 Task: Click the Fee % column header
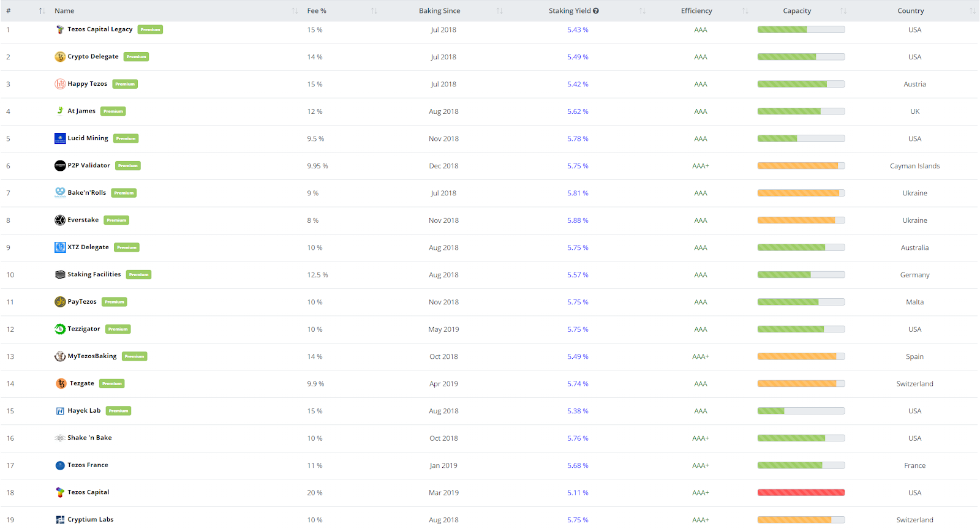tap(317, 11)
